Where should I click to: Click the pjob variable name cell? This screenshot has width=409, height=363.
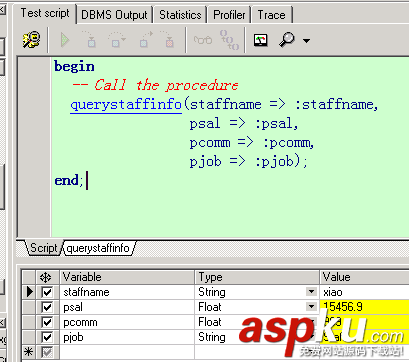click(127, 337)
